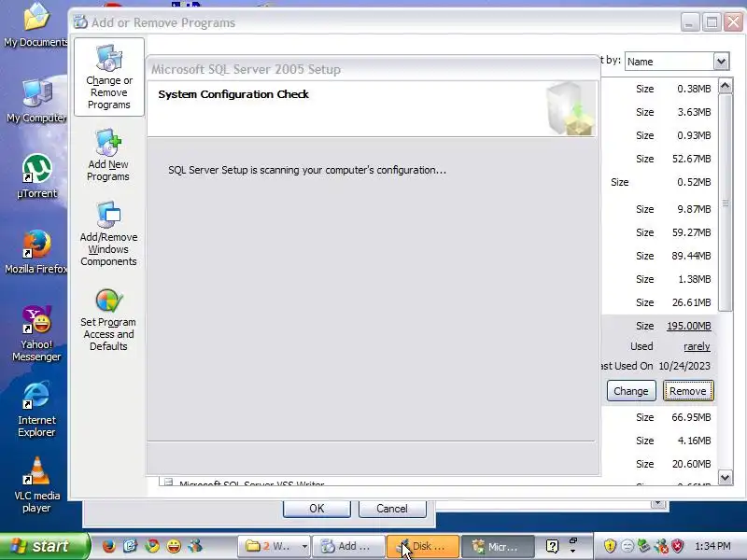Screen dimensions: 747x560
Task: Click the OK button in the dialog behind
Action: [x=317, y=509]
